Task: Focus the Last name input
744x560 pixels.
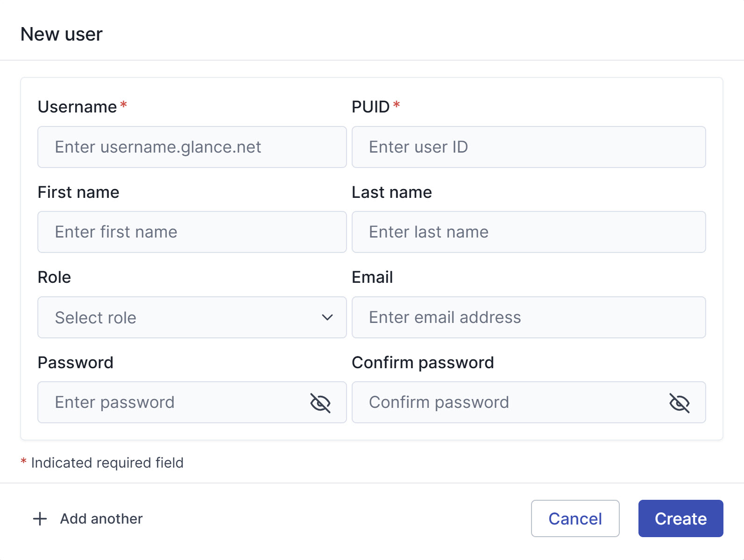Action: click(x=529, y=232)
